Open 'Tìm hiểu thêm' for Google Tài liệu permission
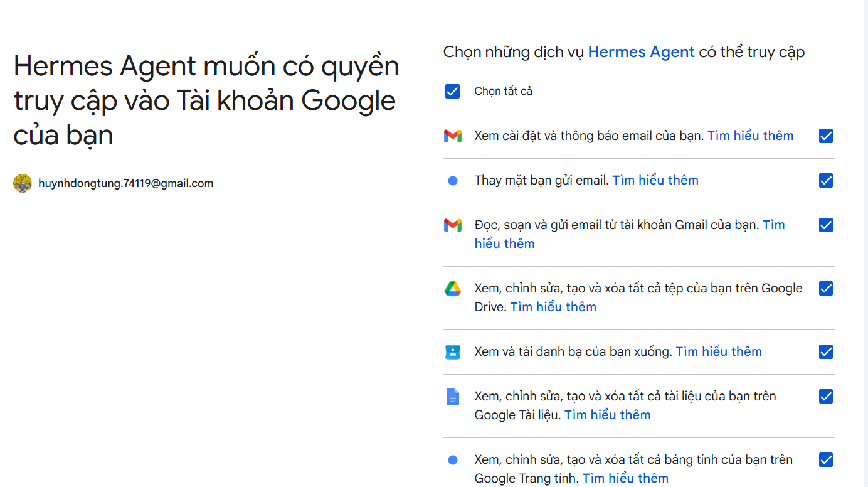Screen dimensions: 868x487 [x=608, y=415]
